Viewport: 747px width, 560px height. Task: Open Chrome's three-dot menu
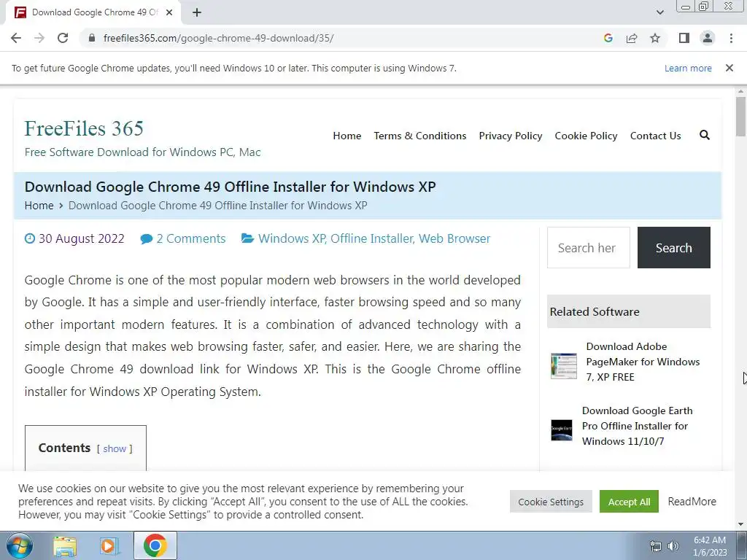tap(731, 38)
